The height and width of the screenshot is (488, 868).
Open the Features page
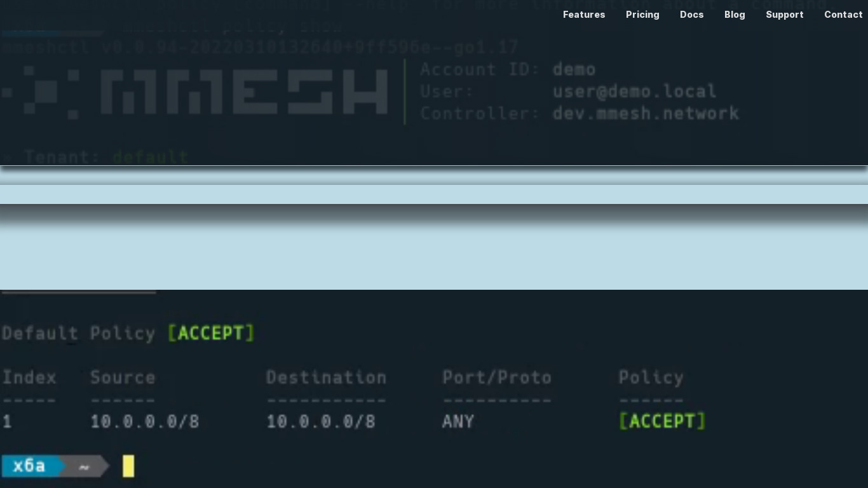(x=584, y=15)
